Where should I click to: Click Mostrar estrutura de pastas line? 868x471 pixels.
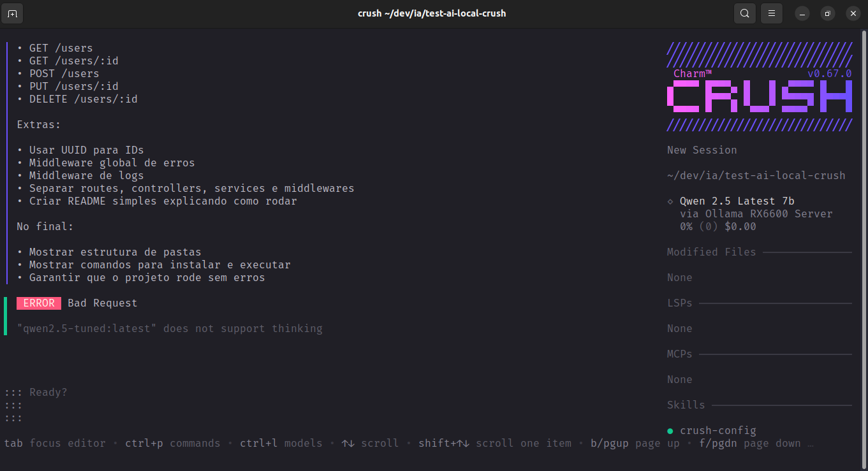115,252
